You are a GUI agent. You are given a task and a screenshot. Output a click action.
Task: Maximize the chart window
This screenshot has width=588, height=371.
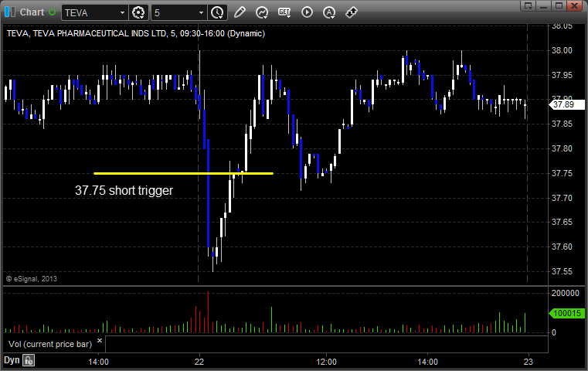[x=559, y=5]
